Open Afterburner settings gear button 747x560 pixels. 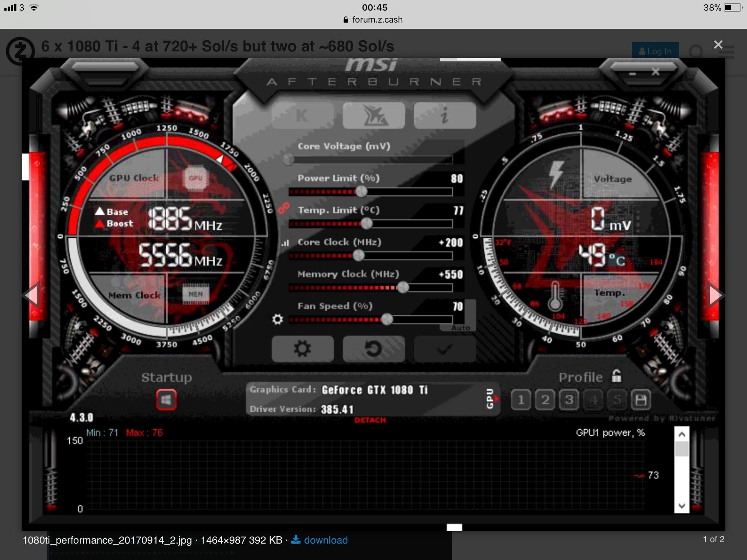(x=302, y=349)
